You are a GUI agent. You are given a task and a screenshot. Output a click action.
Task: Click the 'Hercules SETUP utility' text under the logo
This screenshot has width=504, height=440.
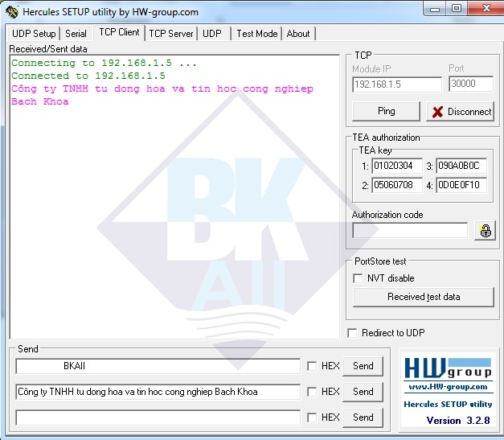point(448,405)
